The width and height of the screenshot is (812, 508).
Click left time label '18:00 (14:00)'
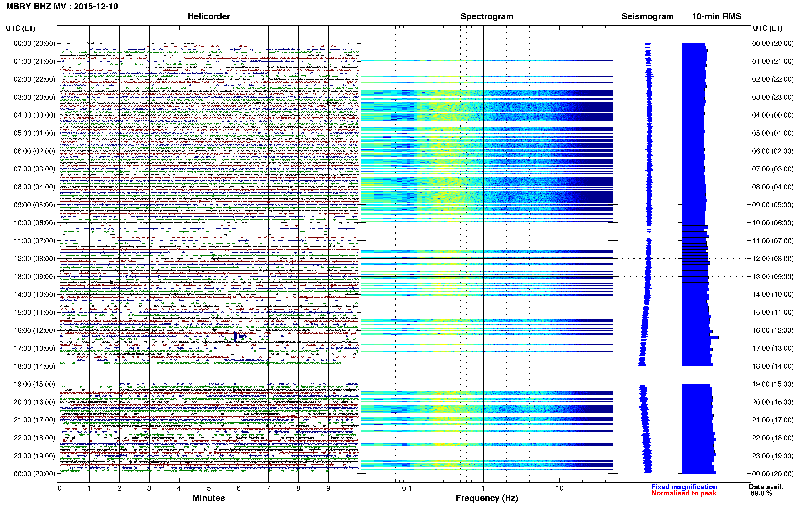pos(34,367)
